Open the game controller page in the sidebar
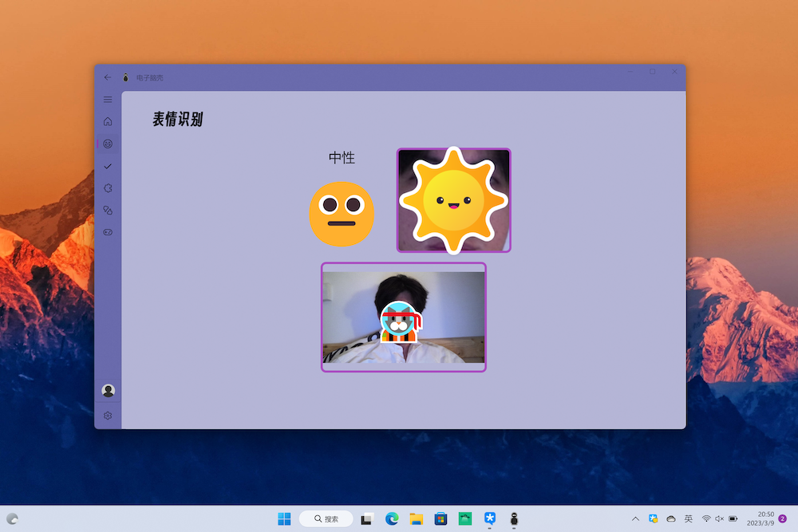This screenshot has width=798, height=532. pos(108,232)
